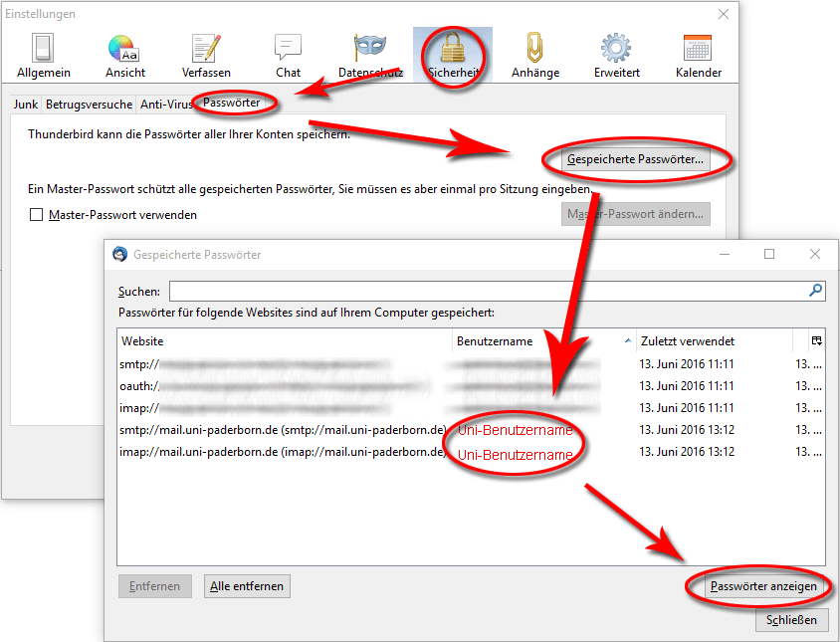Image resolution: width=840 pixels, height=642 pixels.
Task: Open the Erweitert gear category
Action: pos(616,56)
